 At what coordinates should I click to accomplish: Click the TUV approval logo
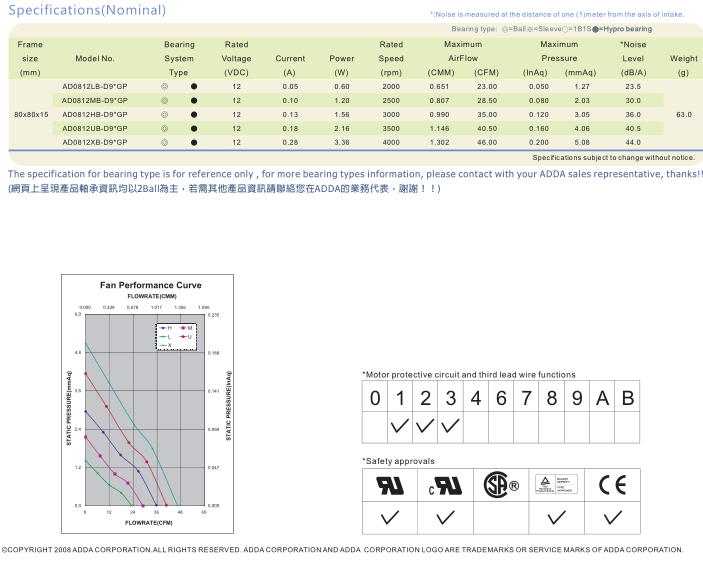[x=556, y=485]
